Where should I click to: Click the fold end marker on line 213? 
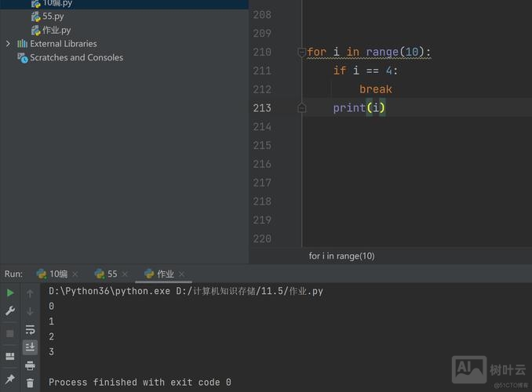[x=301, y=108]
